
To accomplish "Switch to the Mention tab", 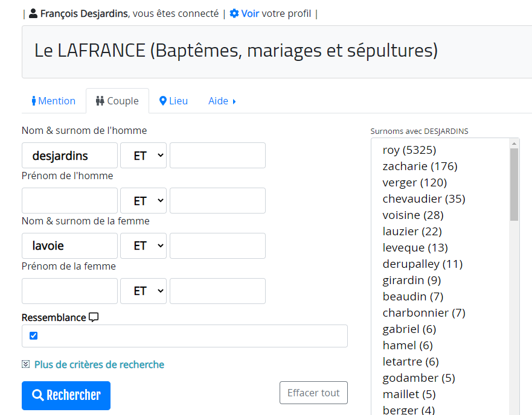I will pyautogui.click(x=54, y=101).
